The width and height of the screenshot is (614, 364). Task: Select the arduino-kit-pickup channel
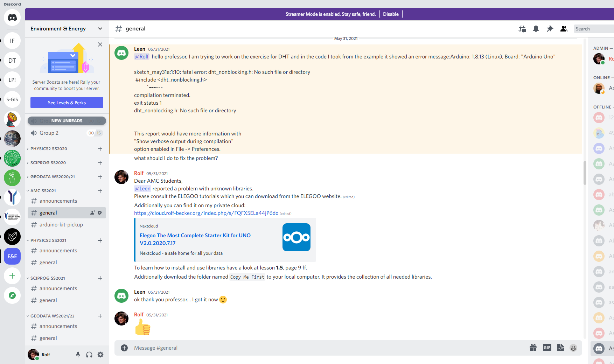(61, 225)
